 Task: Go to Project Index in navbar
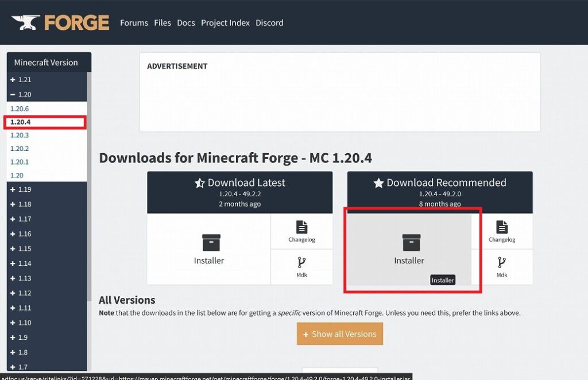[225, 23]
